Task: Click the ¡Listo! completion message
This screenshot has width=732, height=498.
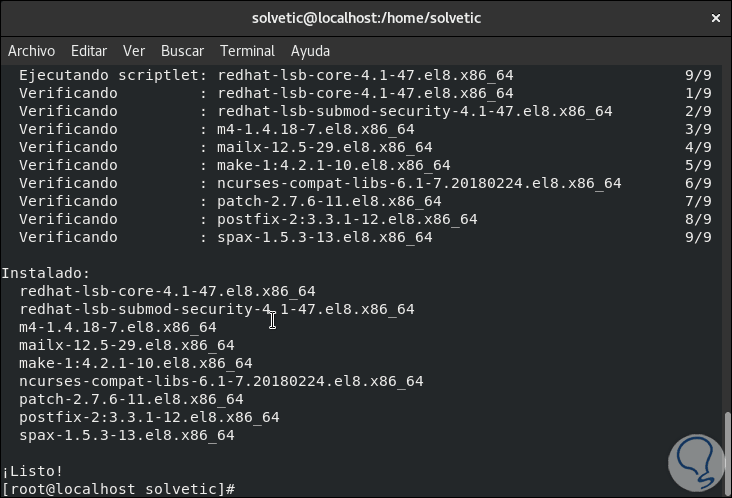Action: (33, 471)
